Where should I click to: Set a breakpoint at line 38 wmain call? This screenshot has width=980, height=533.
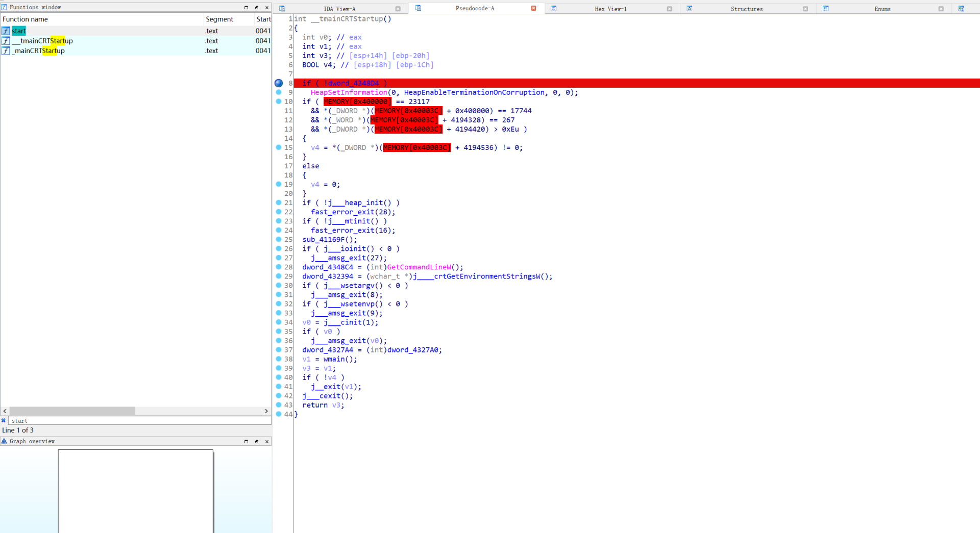(x=279, y=359)
